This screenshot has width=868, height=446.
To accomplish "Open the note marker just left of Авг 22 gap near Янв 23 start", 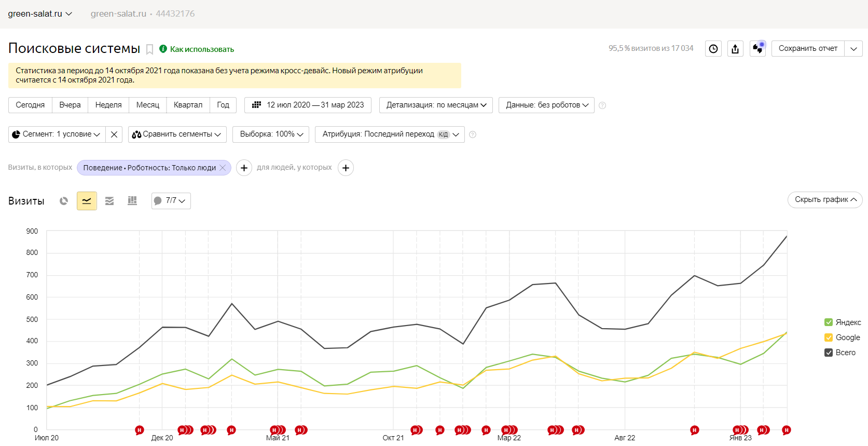I will (694, 430).
